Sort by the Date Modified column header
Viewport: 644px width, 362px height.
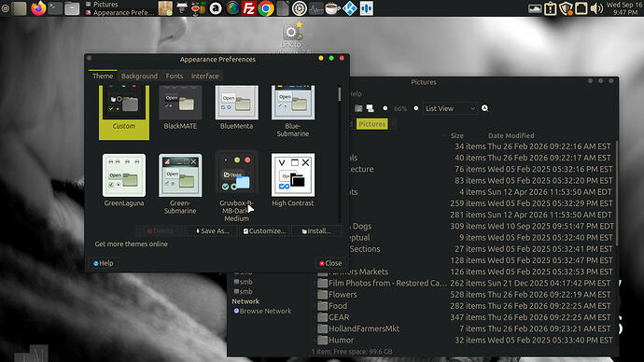pyautogui.click(x=511, y=135)
